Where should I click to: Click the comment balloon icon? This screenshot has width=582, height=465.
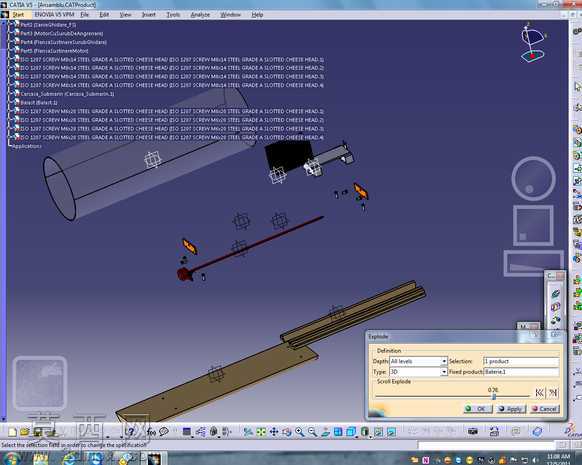click(x=164, y=432)
